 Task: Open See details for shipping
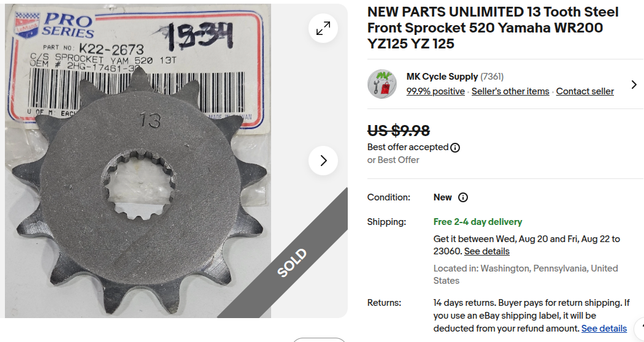pos(487,251)
